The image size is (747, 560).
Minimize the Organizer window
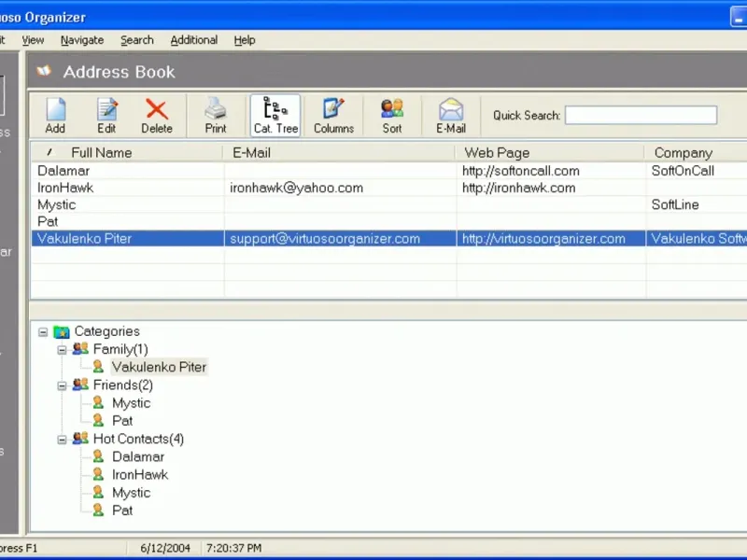click(x=739, y=17)
